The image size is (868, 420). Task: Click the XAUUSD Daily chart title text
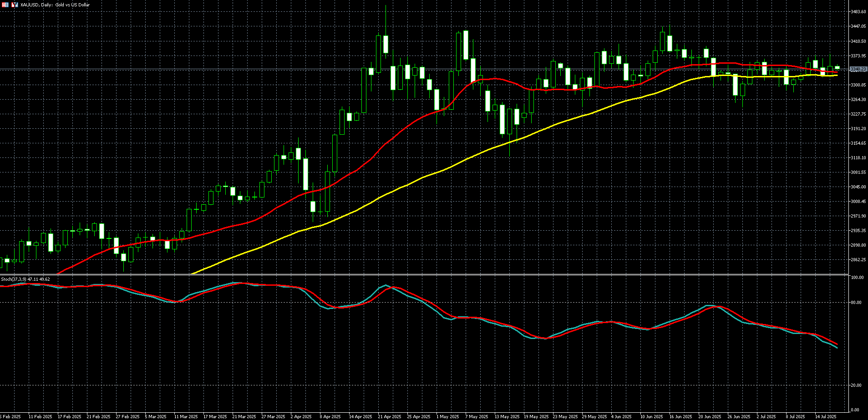(x=55, y=5)
